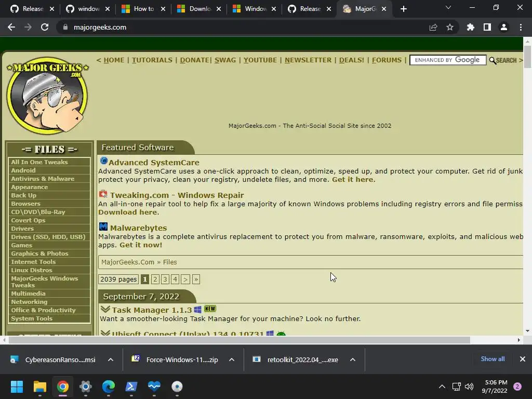Screen dimensions: 532x399
Task: Click the Windows flag icon beside Task Manager
Action: [198, 310]
